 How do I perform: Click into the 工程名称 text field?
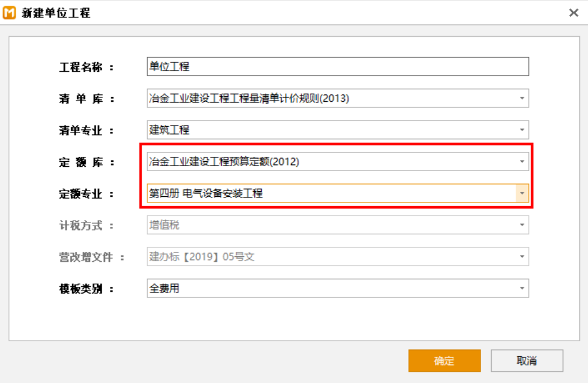pyautogui.click(x=337, y=67)
